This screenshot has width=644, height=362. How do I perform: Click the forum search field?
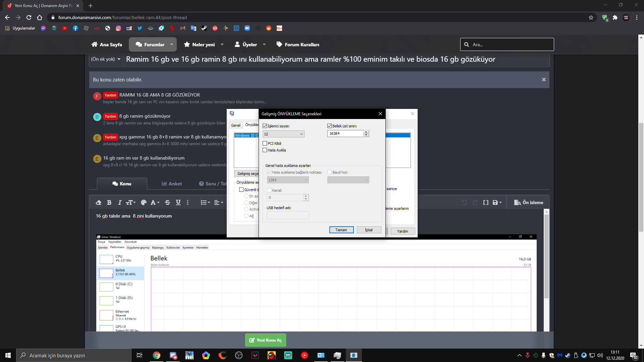click(507, 45)
